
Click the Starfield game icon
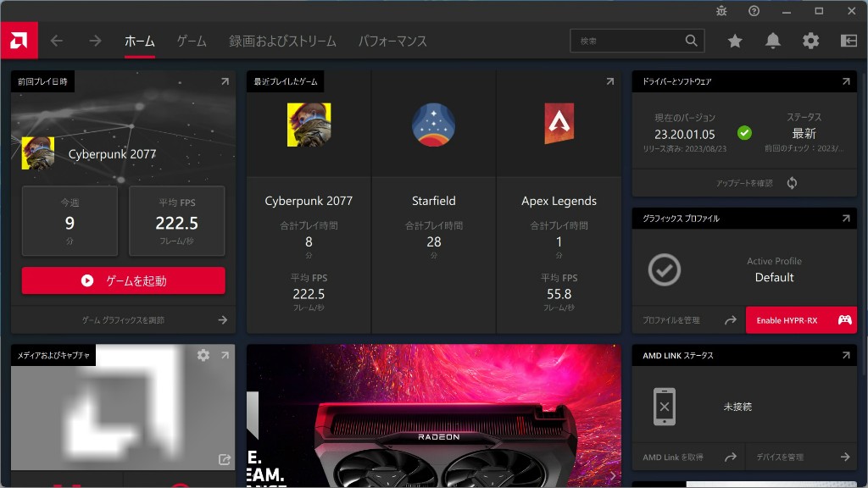433,125
